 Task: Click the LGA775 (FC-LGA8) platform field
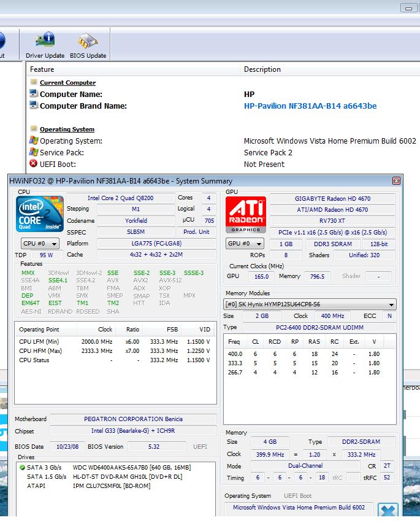coord(156,243)
